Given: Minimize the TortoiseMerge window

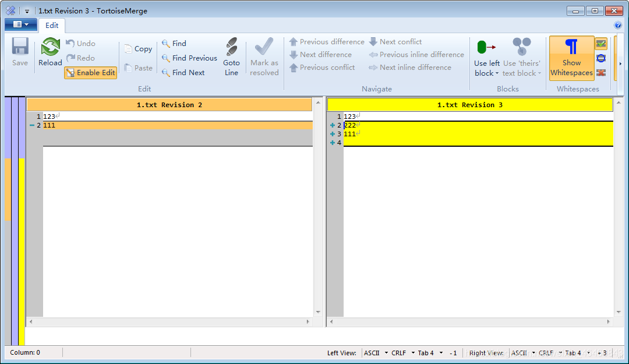Looking at the screenshot, I should point(575,11).
